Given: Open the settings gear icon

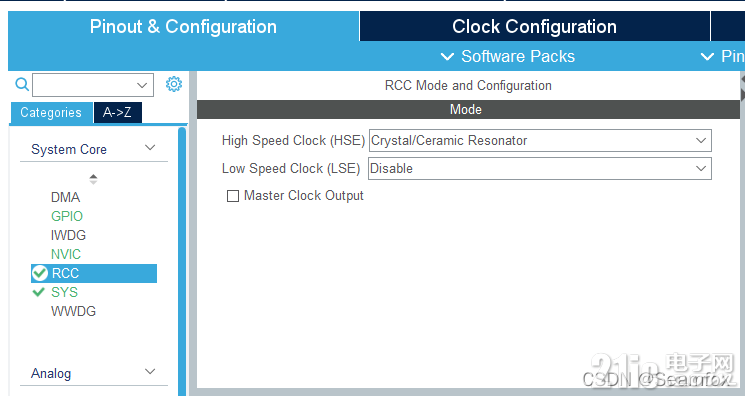Looking at the screenshot, I should pyautogui.click(x=173, y=84).
